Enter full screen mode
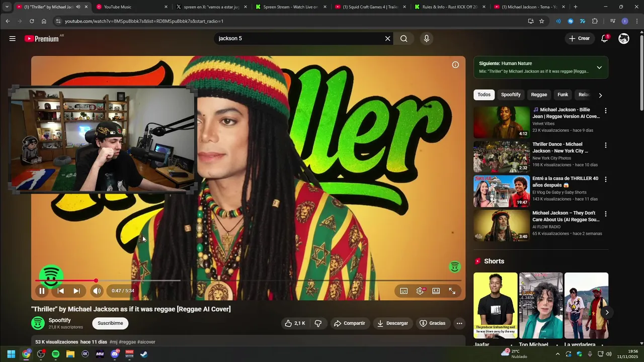644x362 pixels. click(452, 291)
